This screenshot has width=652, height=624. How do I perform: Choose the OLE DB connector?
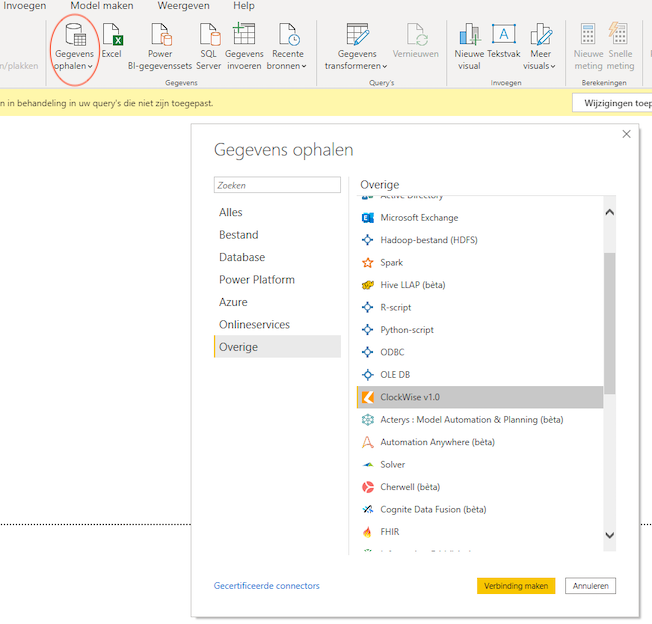point(480,375)
